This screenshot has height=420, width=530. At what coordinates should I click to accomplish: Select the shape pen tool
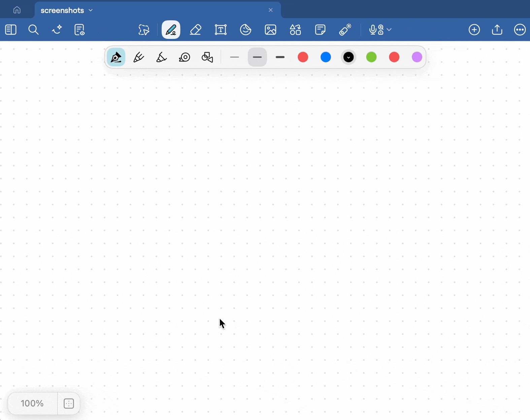(207, 57)
